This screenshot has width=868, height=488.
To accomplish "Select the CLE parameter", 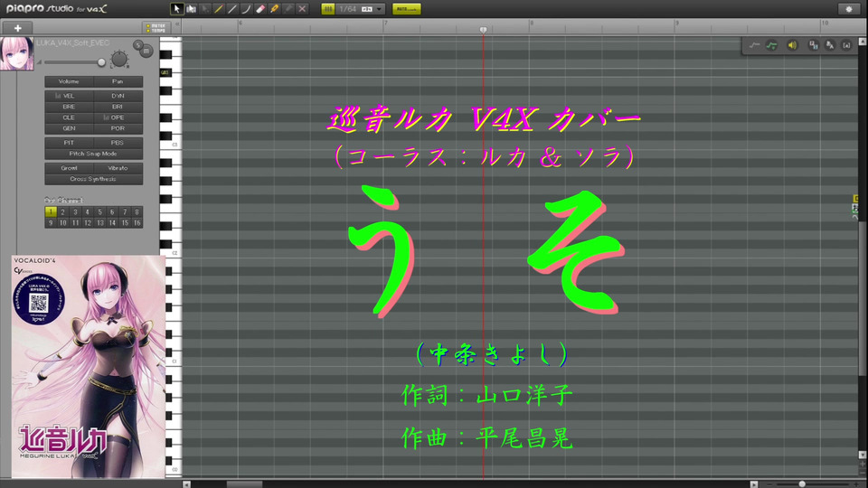I will click(69, 117).
